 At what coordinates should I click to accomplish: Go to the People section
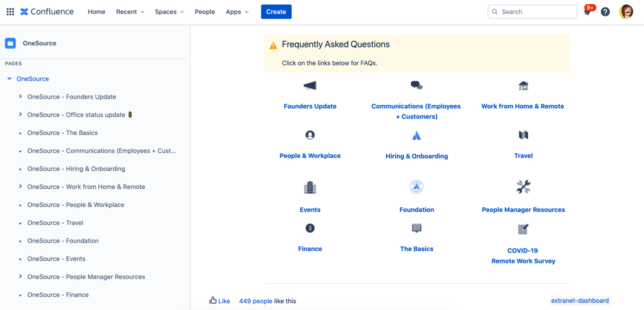[205, 12]
